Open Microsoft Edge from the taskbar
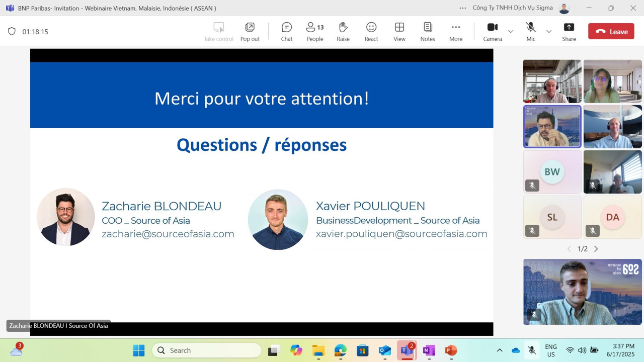Screen dimensions: 644x362 341,350
